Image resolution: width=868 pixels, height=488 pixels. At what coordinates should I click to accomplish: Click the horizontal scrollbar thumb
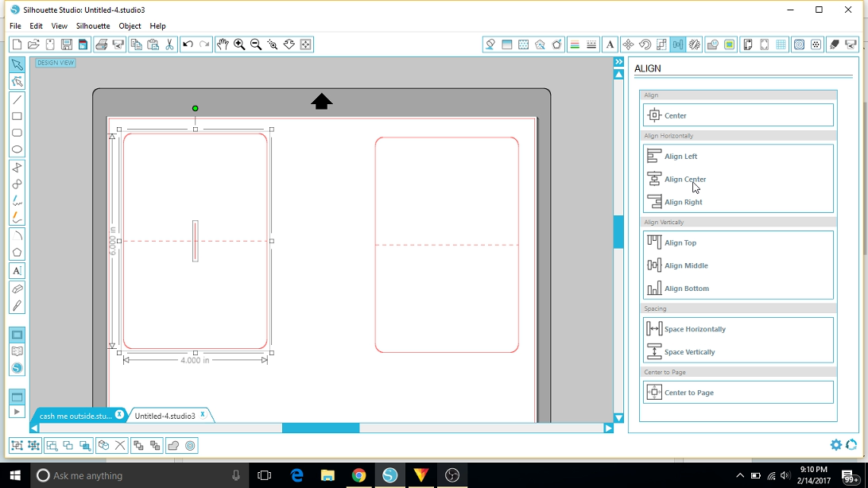tap(320, 428)
